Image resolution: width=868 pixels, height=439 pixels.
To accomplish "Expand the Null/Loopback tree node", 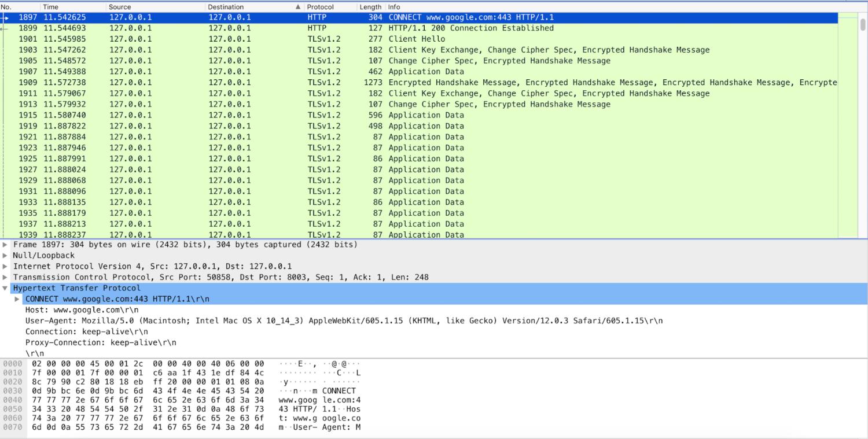I will (x=5, y=256).
